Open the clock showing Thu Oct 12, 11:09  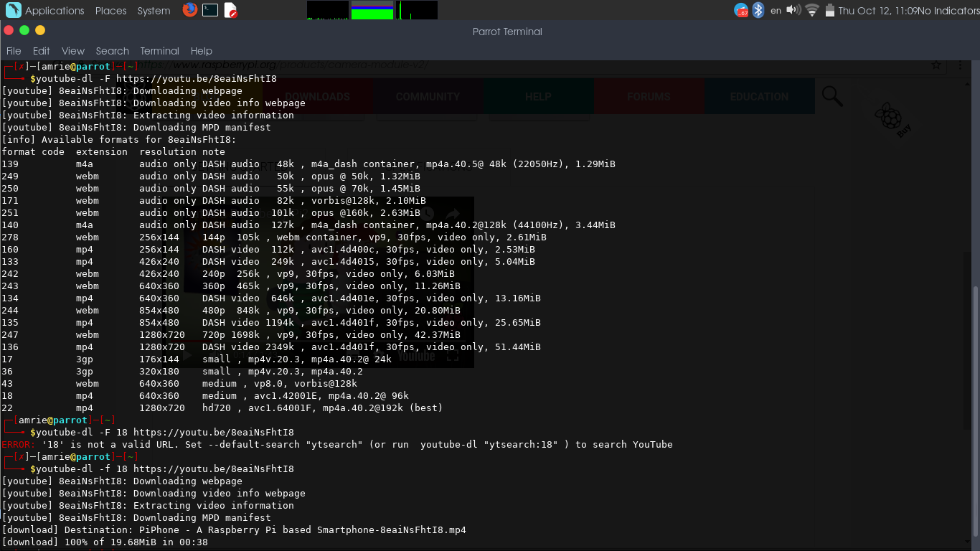877,11
